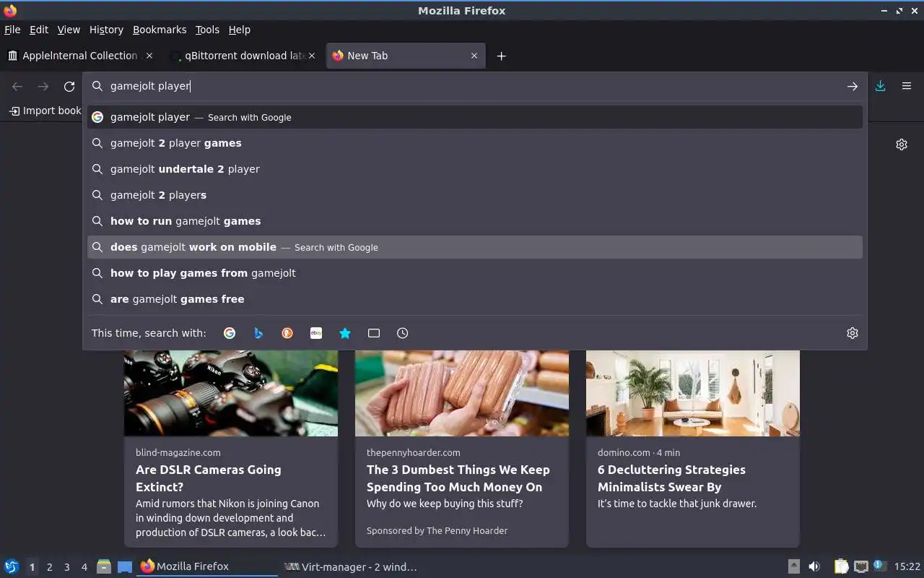This screenshot has width=924, height=578.
Task: Click the clipboard tray icon
Action: [841, 566]
